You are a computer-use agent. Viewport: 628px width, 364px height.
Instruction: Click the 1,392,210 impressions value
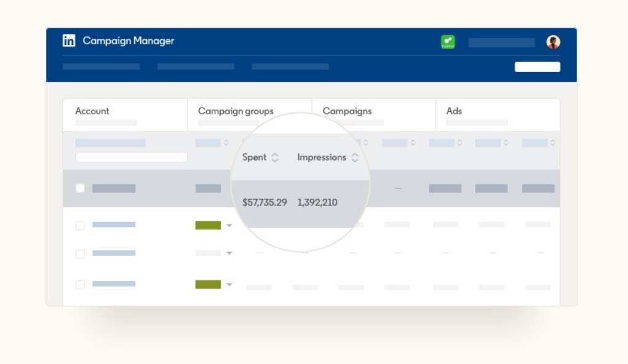point(317,202)
